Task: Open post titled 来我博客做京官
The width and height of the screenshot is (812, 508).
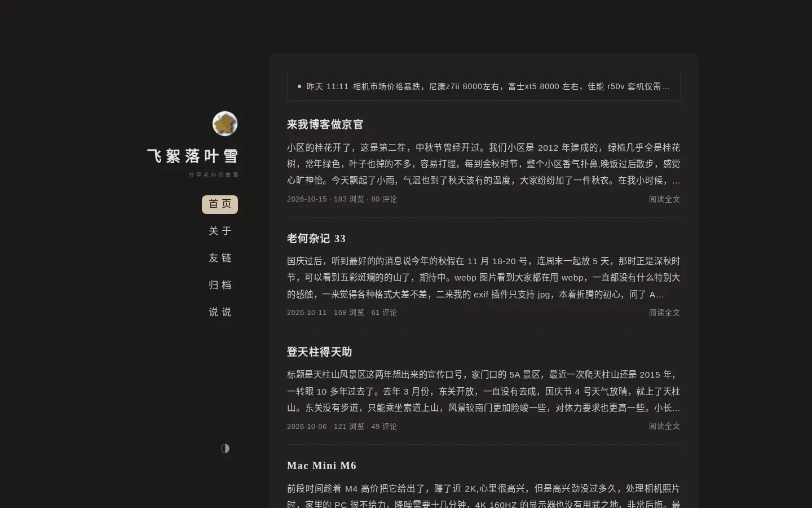Action: (x=325, y=125)
